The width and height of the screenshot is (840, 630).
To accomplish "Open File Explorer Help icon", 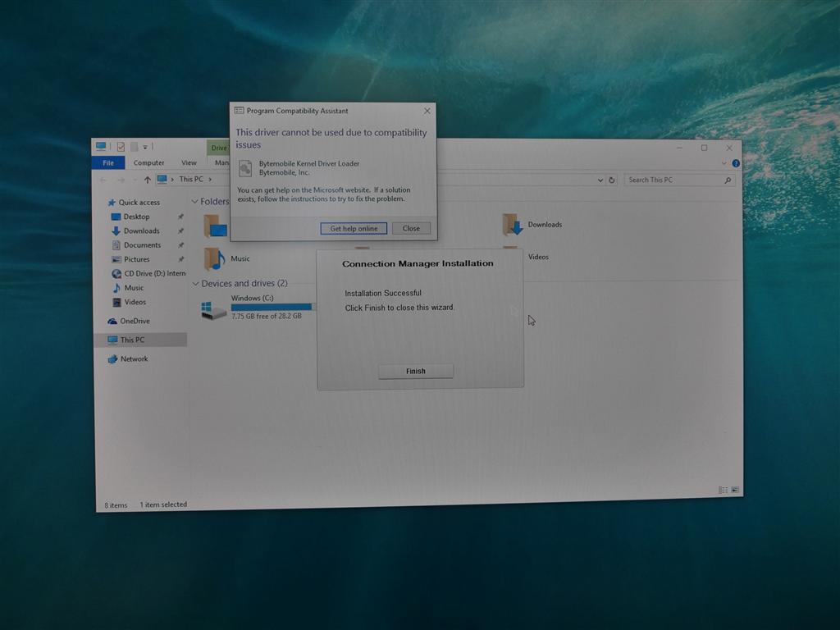I will pos(736,163).
